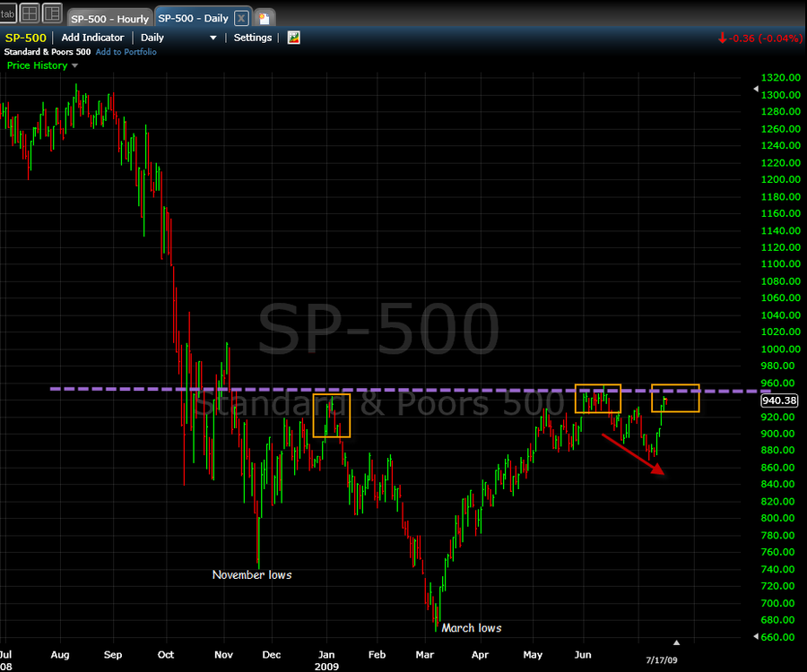Open the Daily interval dropdown
The height and width of the screenshot is (672, 807).
tap(178, 38)
